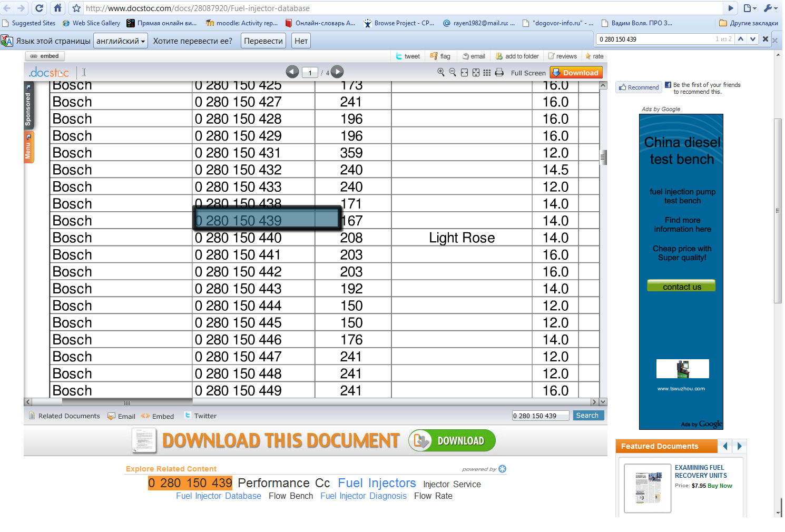Click the document search input field
This screenshot has width=785, height=532.
coord(540,416)
